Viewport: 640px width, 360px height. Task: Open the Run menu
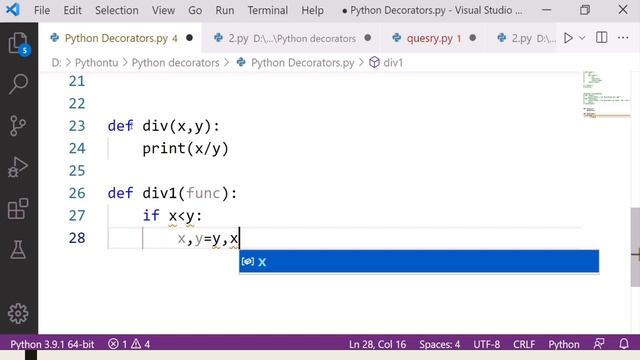(x=225, y=10)
